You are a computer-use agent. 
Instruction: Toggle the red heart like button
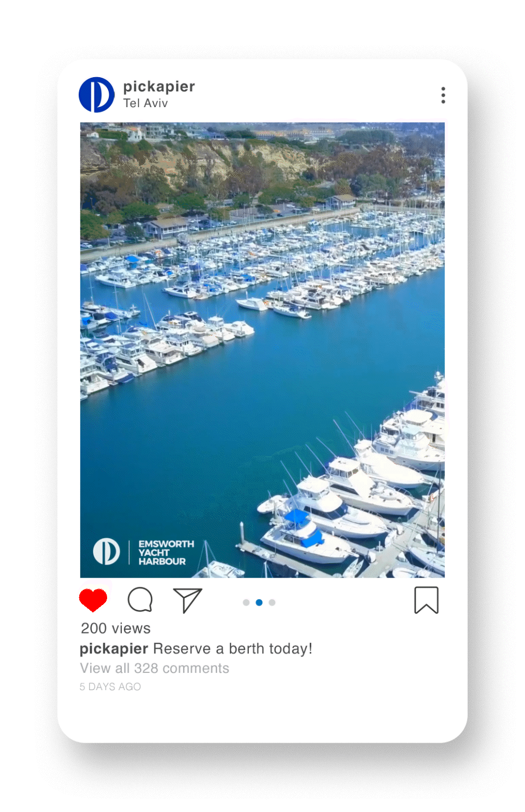93,600
